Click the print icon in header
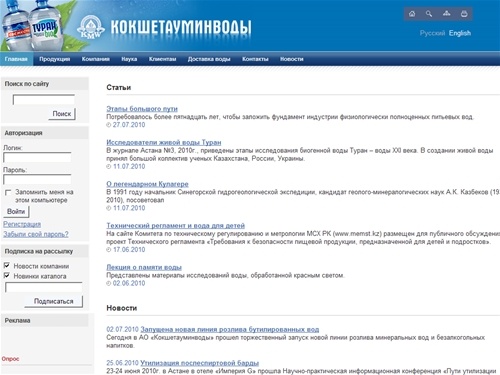This screenshot has height=375, width=500. pos(464,14)
